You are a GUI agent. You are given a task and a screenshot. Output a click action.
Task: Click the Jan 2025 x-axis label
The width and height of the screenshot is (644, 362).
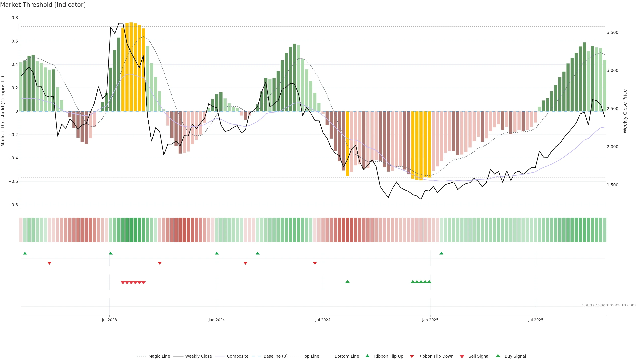point(430,320)
